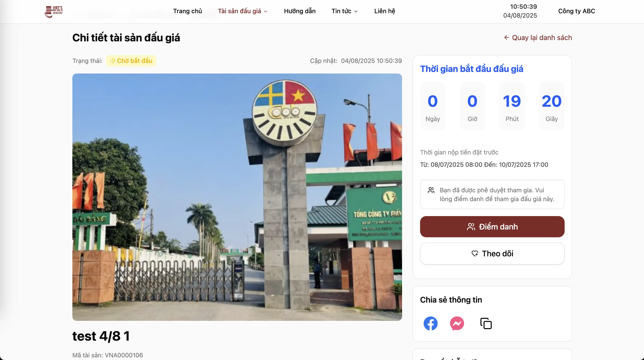Open the Hướng dẫn page
Viewport: 644px width, 360px height.
click(x=300, y=11)
